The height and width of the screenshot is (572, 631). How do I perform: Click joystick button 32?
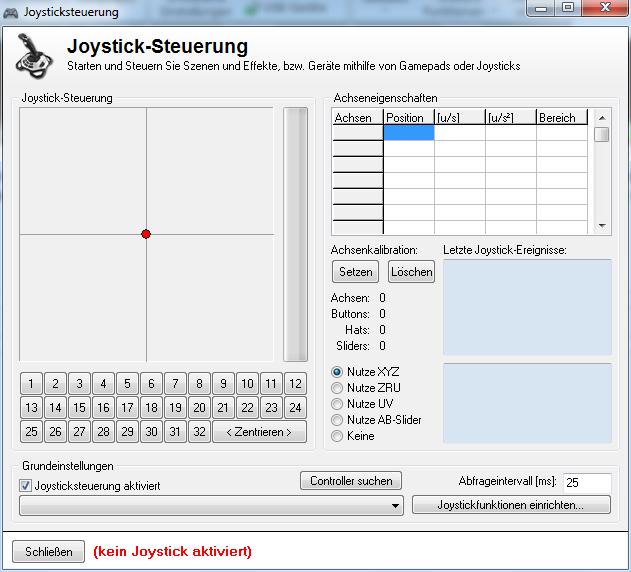coord(199,432)
